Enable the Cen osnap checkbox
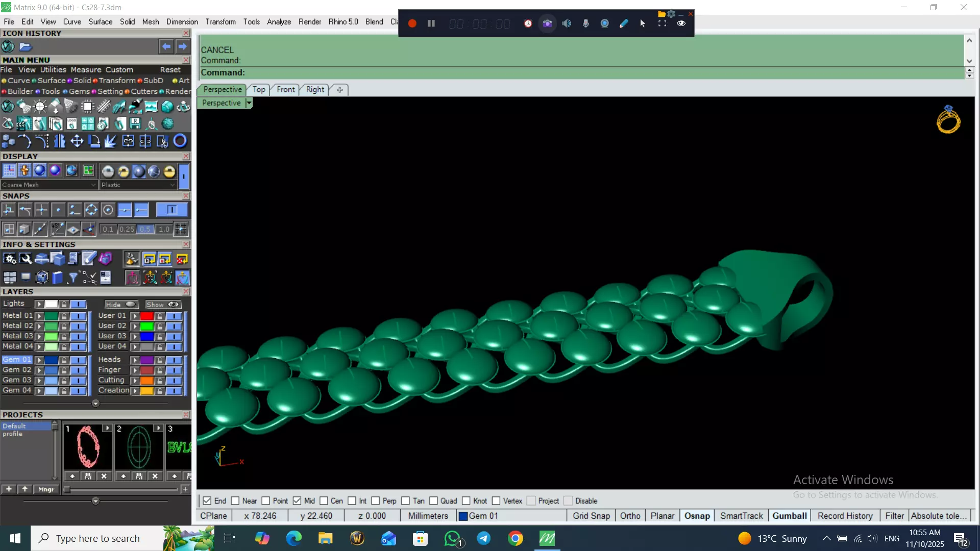Viewport: 980px width, 551px height. coord(324,501)
